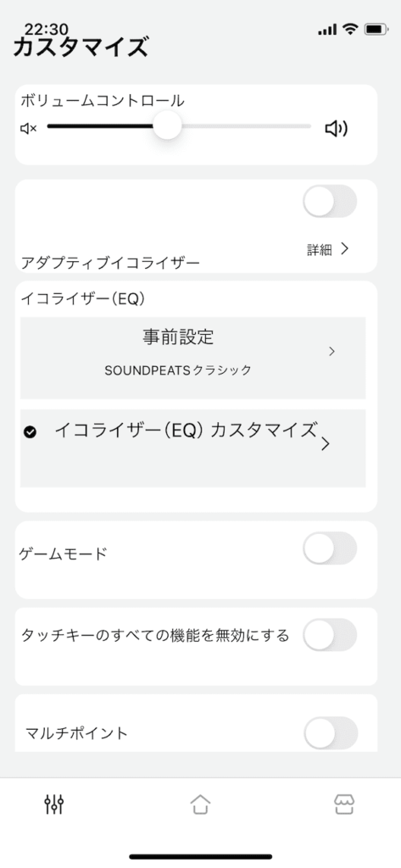Viewport: 401px width, 868px height.
Task: Select the イコライザー(EQ) カスタマイズ row
Action: click(x=192, y=448)
